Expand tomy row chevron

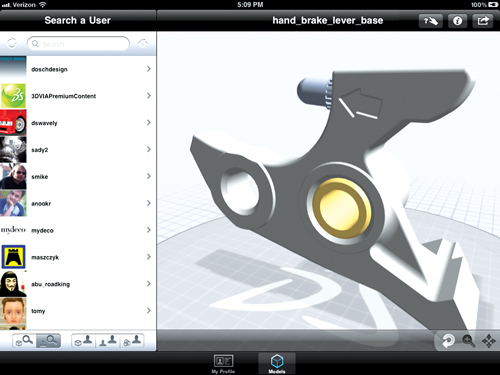(x=149, y=310)
